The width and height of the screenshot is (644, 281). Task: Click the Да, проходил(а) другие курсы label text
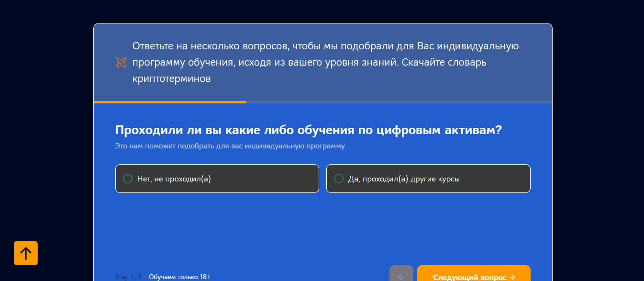404,179
